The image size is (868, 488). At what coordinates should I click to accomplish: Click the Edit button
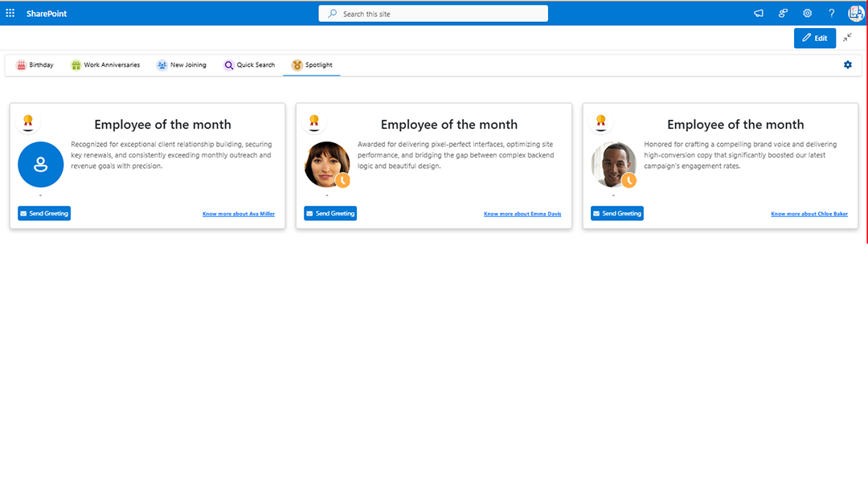click(814, 38)
